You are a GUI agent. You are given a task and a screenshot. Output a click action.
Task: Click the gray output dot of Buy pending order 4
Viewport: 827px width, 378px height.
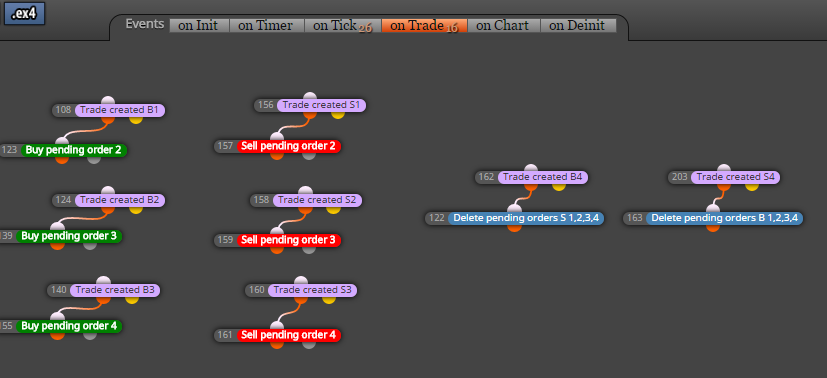click(90, 335)
